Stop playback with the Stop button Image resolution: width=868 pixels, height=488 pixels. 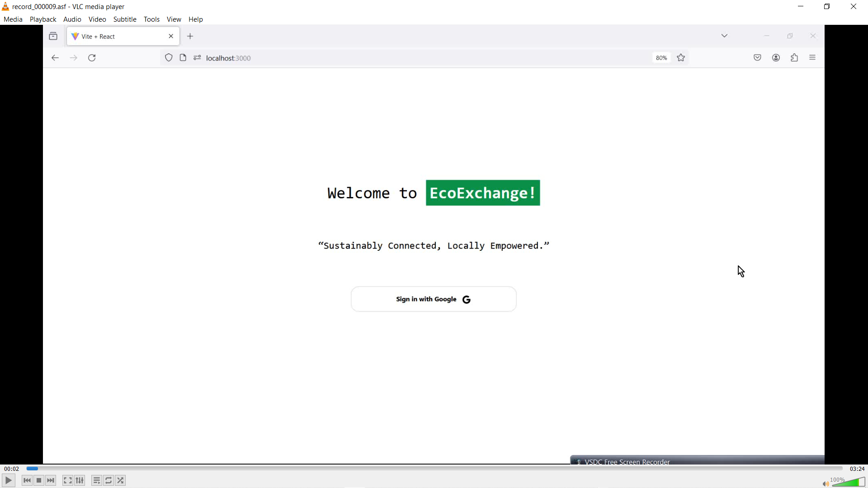[39, 480]
